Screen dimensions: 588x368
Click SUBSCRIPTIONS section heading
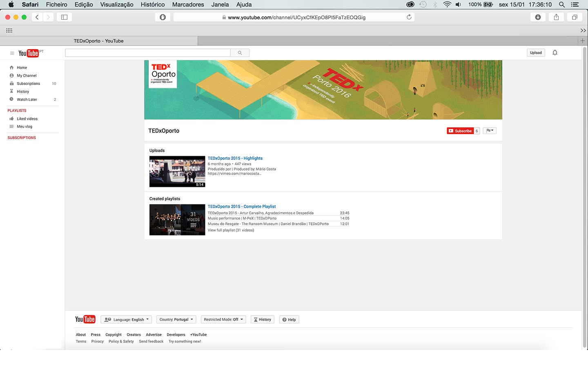point(22,138)
